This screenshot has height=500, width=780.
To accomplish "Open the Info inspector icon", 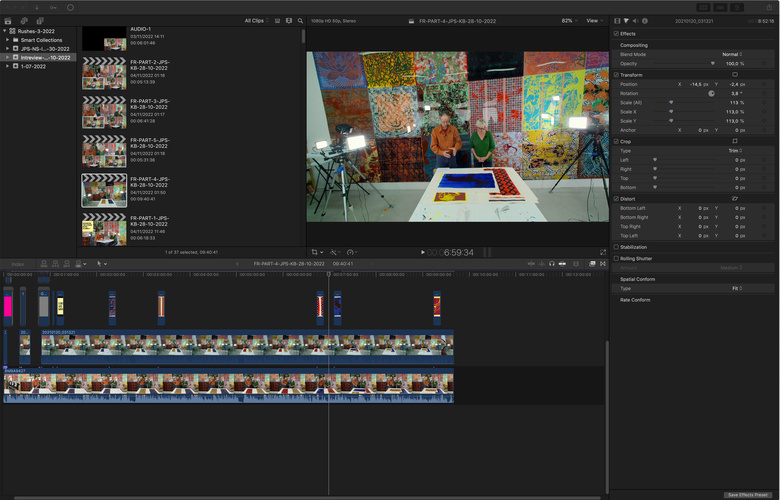I will click(x=644, y=20).
